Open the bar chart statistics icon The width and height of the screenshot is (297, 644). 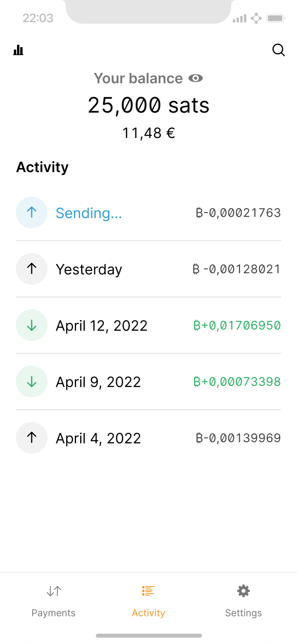[x=18, y=50]
